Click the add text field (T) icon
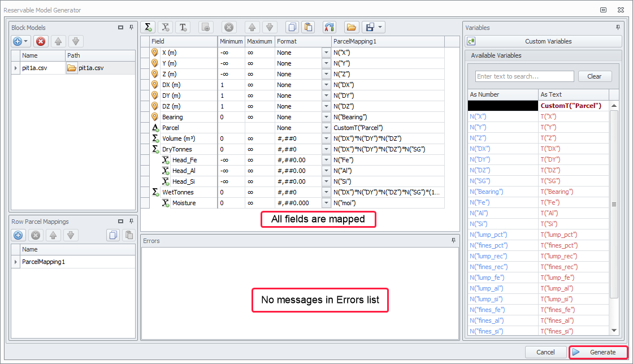The width and height of the screenshot is (633, 364). (x=183, y=27)
